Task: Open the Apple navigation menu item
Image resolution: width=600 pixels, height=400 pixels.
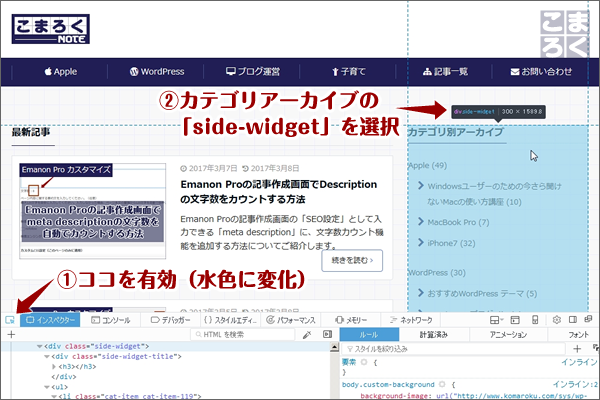Action: pyautogui.click(x=60, y=72)
